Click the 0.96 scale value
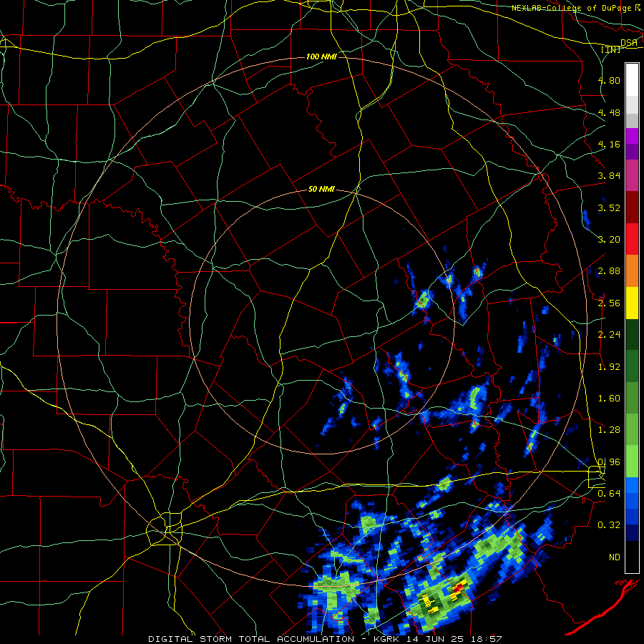644x644 pixels. (x=609, y=462)
